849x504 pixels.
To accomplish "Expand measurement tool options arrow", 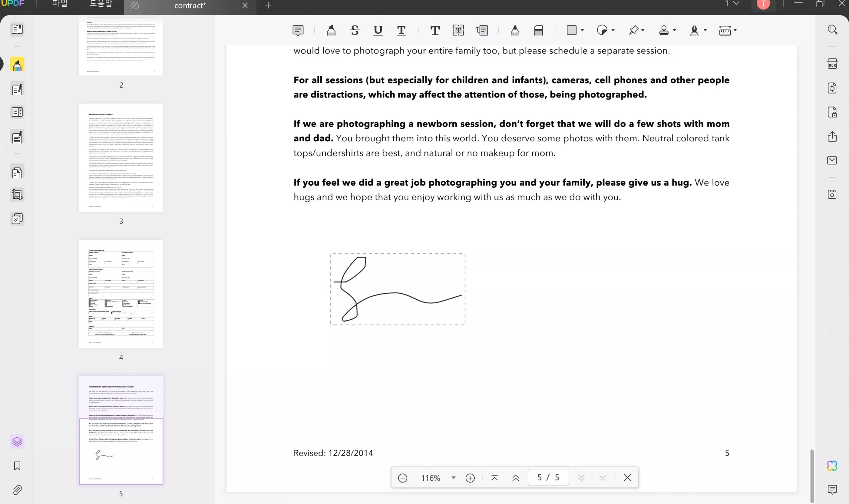I will click(735, 30).
